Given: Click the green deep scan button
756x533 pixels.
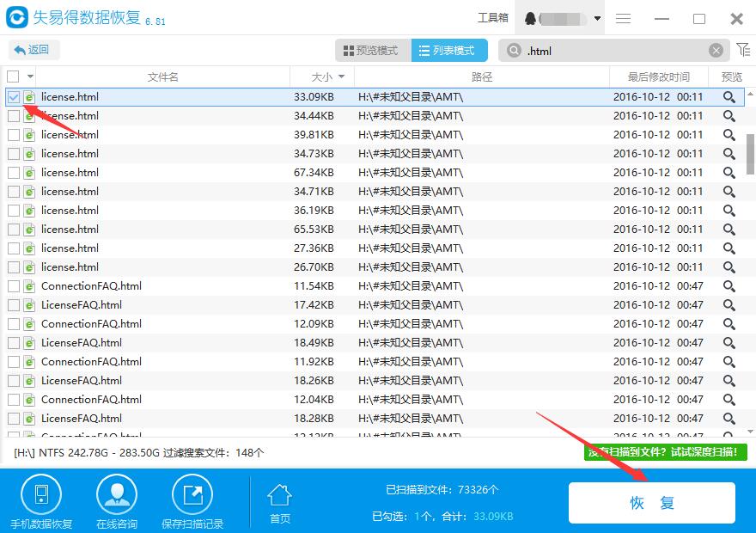Looking at the screenshot, I should (x=665, y=452).
